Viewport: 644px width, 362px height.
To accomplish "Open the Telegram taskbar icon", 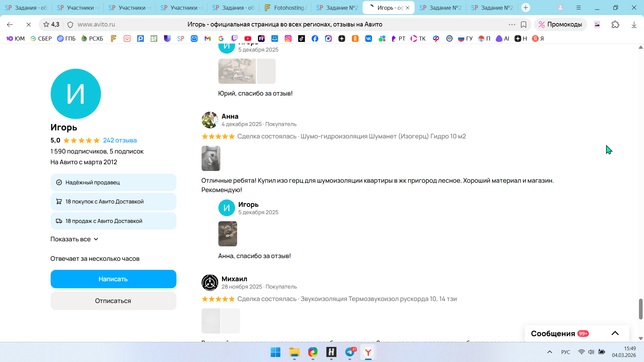I will [350, 352].
